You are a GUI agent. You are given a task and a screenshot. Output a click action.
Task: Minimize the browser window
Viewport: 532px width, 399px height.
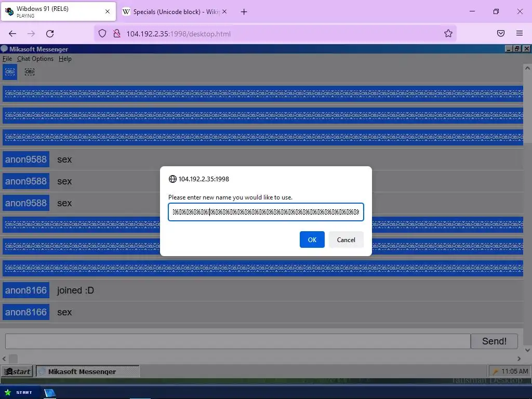point(472,11)
